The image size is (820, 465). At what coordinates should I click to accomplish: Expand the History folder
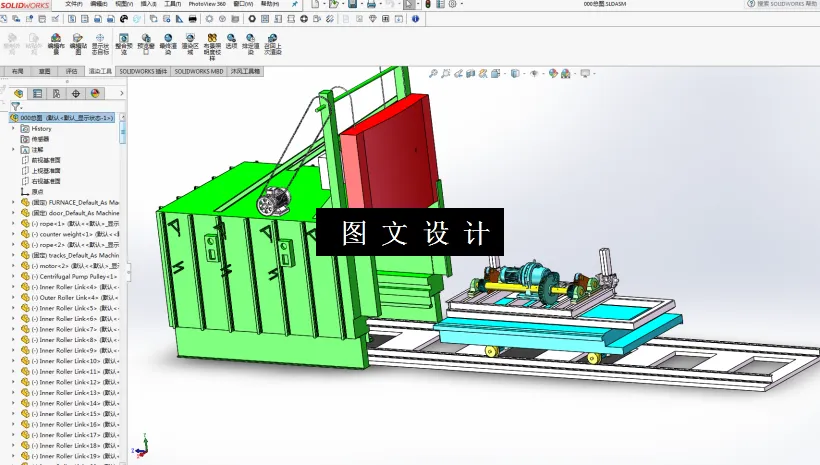(14, 128)
